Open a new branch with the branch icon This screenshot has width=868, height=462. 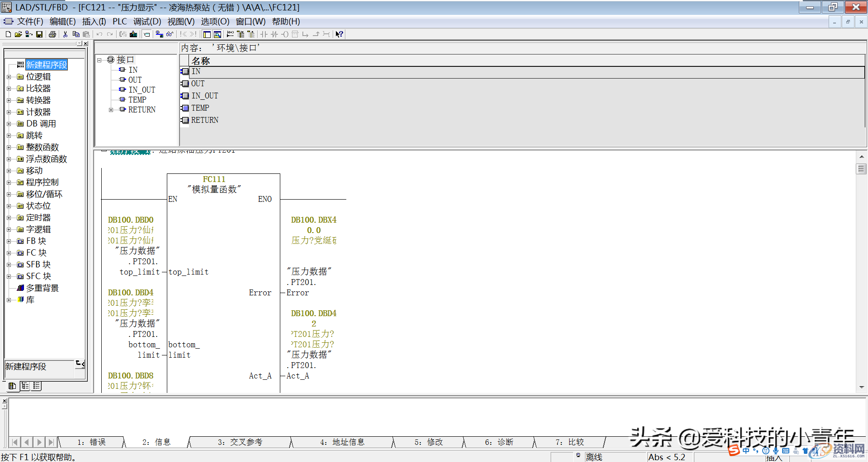pyautogui.click(x=306, y=34)
